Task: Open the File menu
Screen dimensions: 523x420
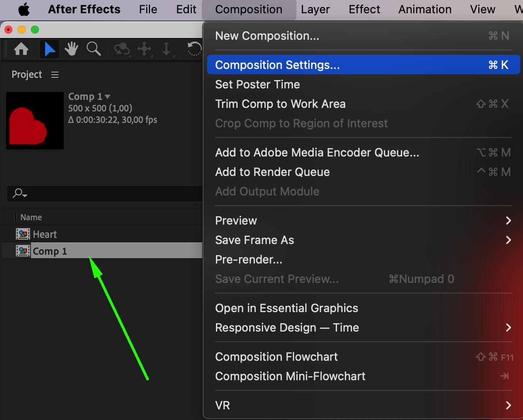Action: point(148,9)
